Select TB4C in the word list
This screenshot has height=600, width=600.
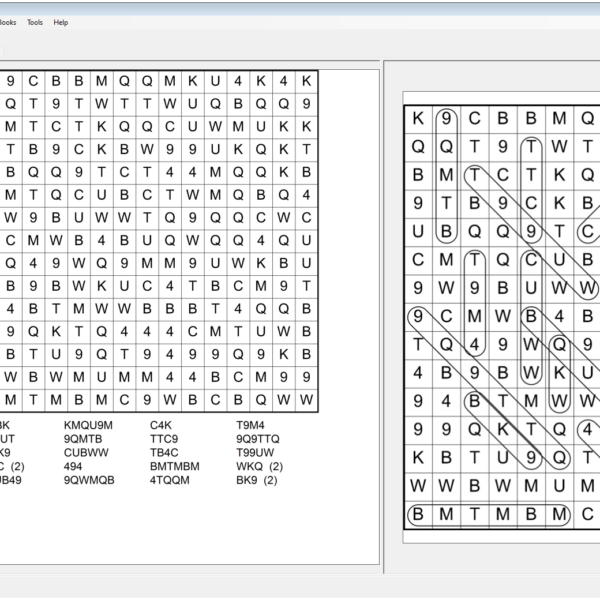(164, 453)
